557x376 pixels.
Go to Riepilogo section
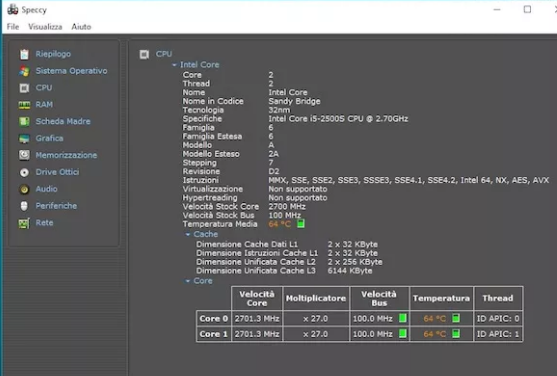[x=53, y=54]
